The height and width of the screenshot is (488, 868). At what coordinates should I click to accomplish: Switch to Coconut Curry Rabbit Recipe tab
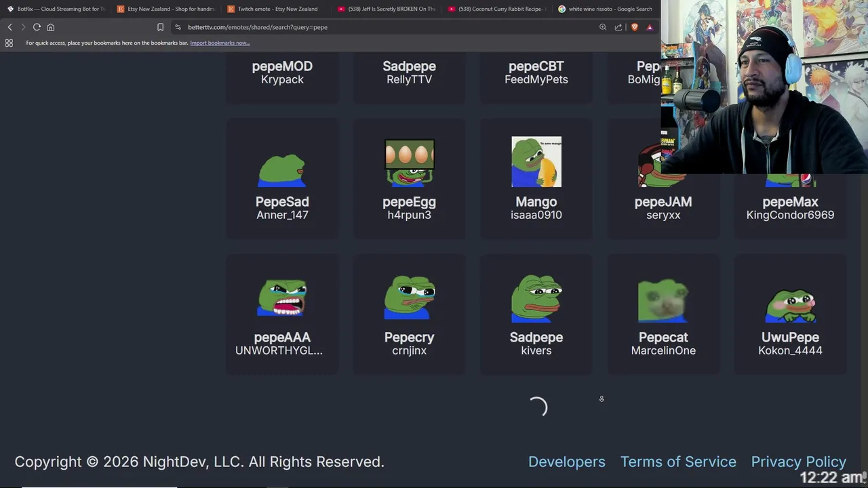(496, 9)
